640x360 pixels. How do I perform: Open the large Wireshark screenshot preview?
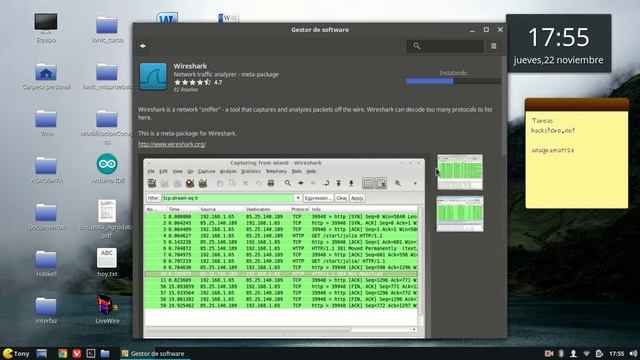pyautogui.click(x=284, y=248)
